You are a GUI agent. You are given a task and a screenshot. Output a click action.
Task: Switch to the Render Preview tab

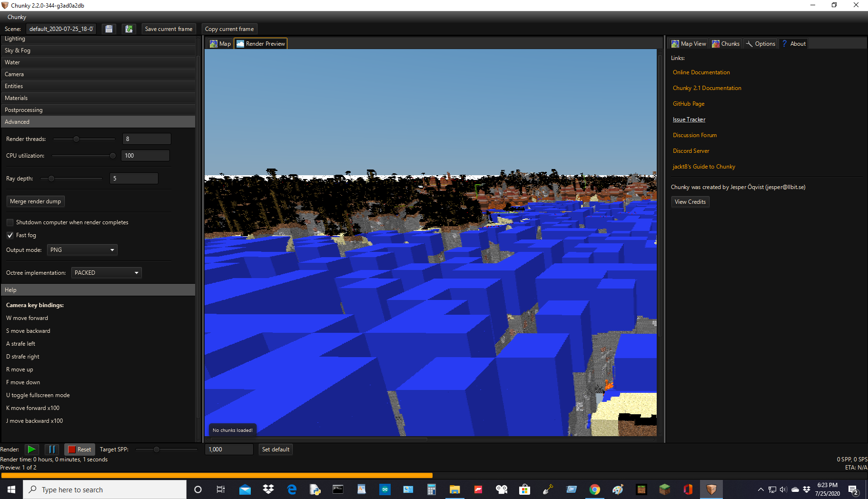click(260, 43)
